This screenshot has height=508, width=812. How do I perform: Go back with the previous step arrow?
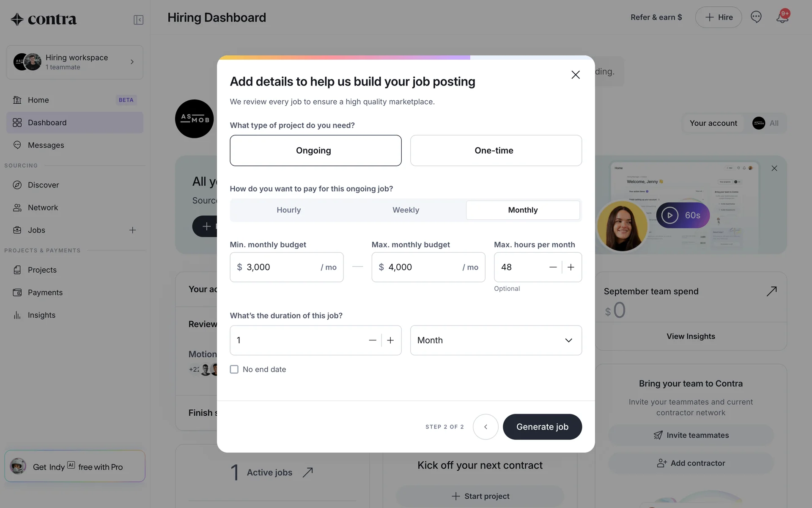486,427
